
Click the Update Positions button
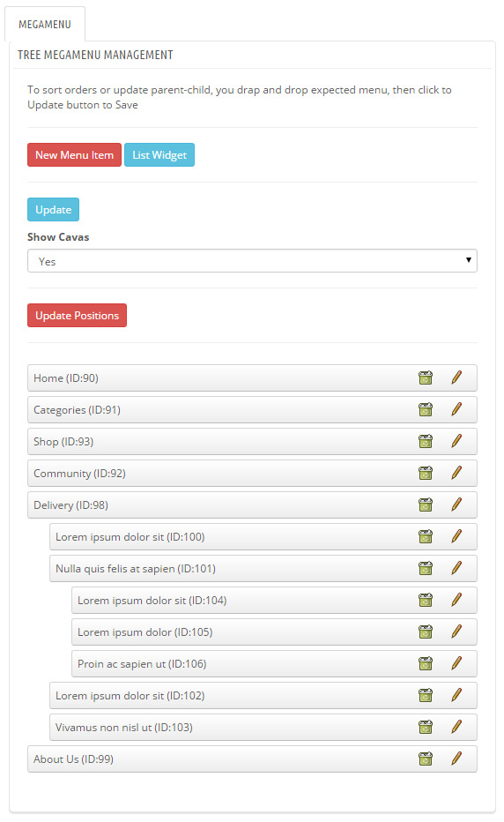77,315
